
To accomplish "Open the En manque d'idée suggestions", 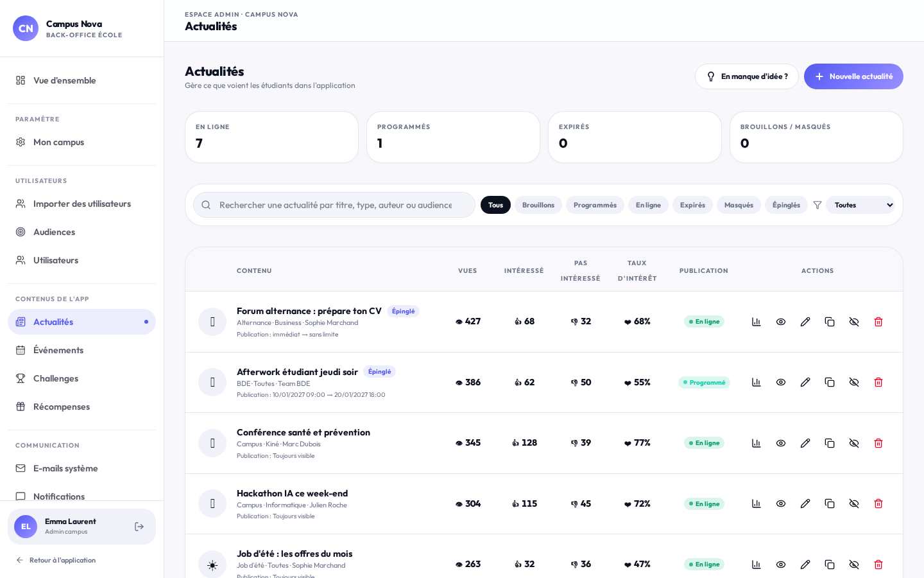I will [x=747, y=76].
